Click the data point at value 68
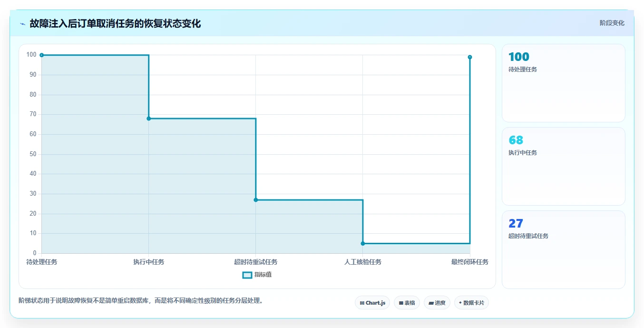644x328 pixels. (149, 119)
